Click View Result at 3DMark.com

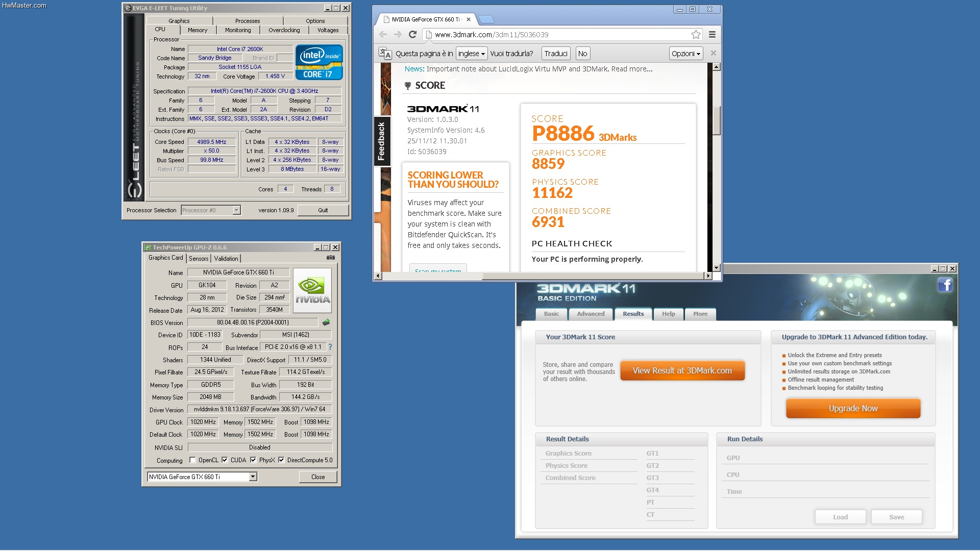coord(682,371)
